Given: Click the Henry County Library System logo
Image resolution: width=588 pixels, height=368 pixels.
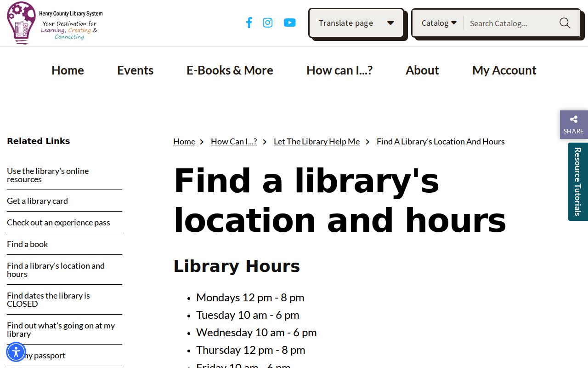Looking at the screenshot, I should (55, 23).
